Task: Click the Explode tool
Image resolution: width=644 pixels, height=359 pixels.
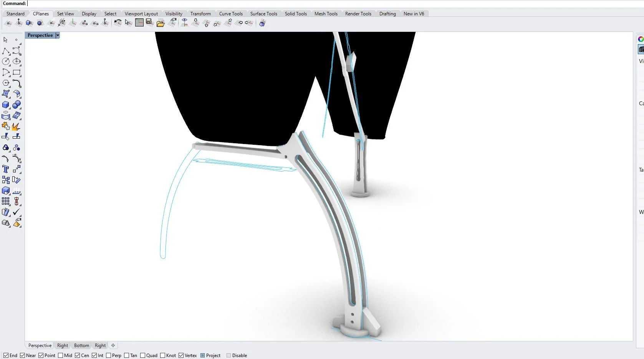Action: [x=17, y=126]
